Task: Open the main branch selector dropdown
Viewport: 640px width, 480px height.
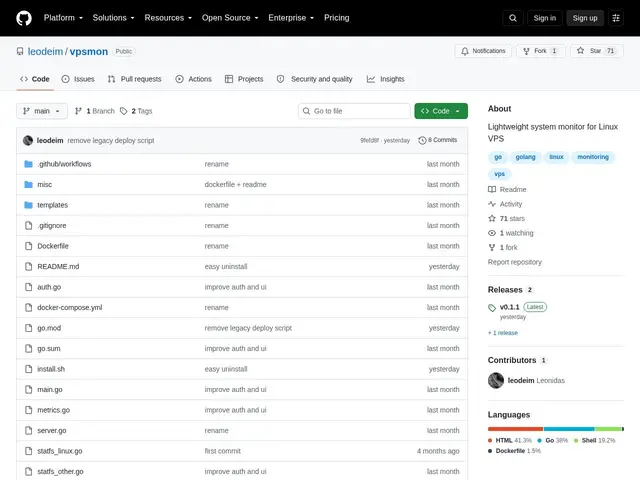Action: pos(42,111)
